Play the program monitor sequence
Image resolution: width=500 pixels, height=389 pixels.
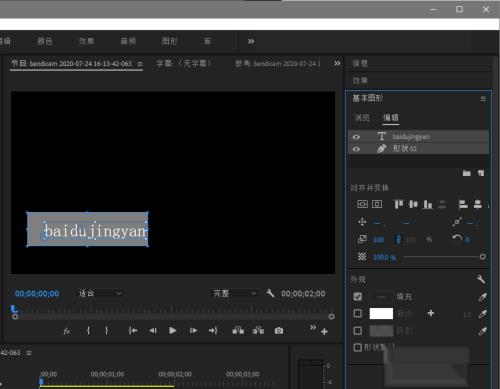click(172, 331)
